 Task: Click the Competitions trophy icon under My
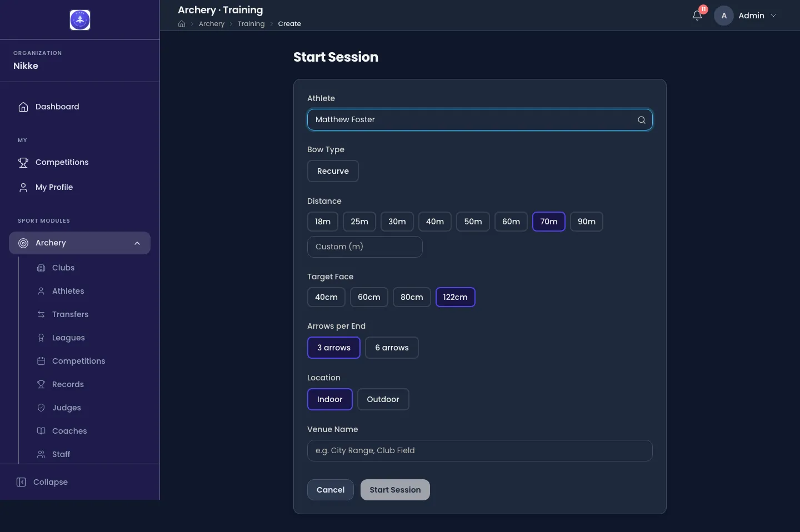point(23,162)
